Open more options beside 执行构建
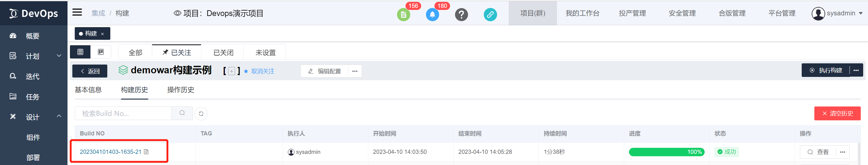 tap(856, 70)
